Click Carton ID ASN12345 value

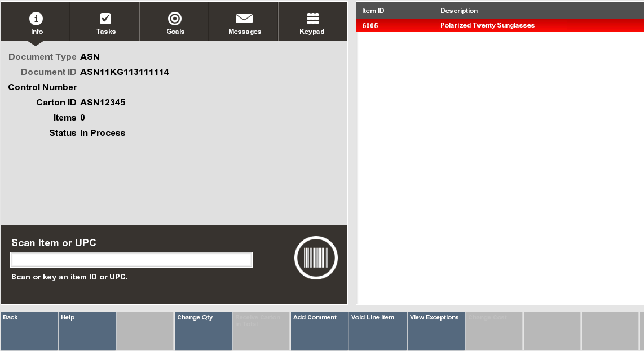(103, 103)
